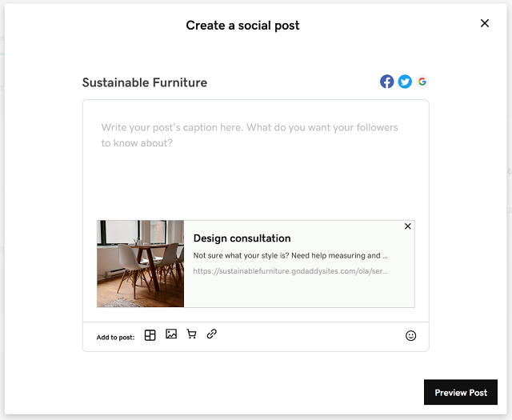Click the 'Add to post:' label
Screen dimensions: 512x420
[115, 338]
